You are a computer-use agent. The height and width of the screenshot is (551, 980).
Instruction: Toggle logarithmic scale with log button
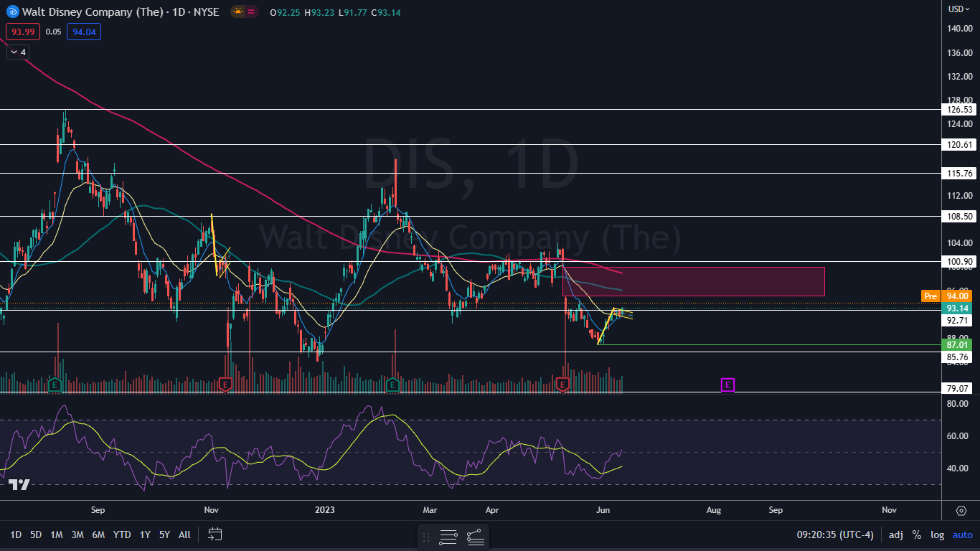pos(937,534)
